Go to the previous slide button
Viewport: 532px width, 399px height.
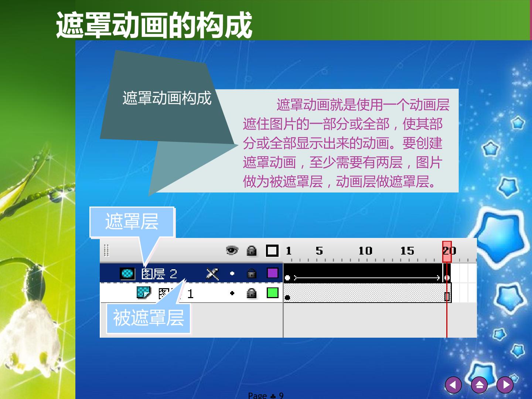(453, 385)
